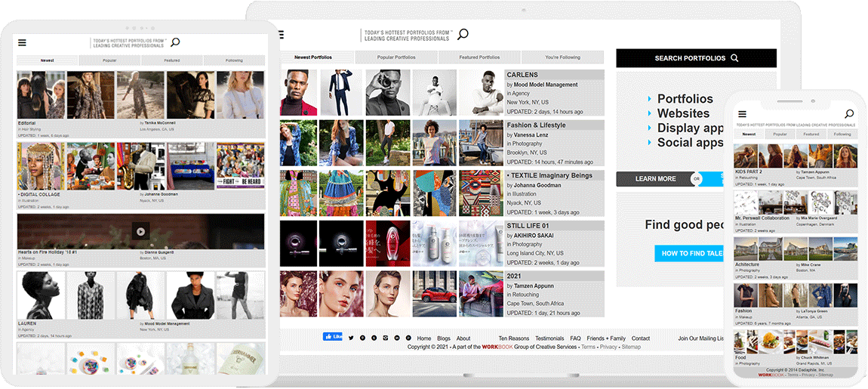Click the HOW TO FIND TALENT button
This screenshot has height=389, width=868.
coord(689,254)
